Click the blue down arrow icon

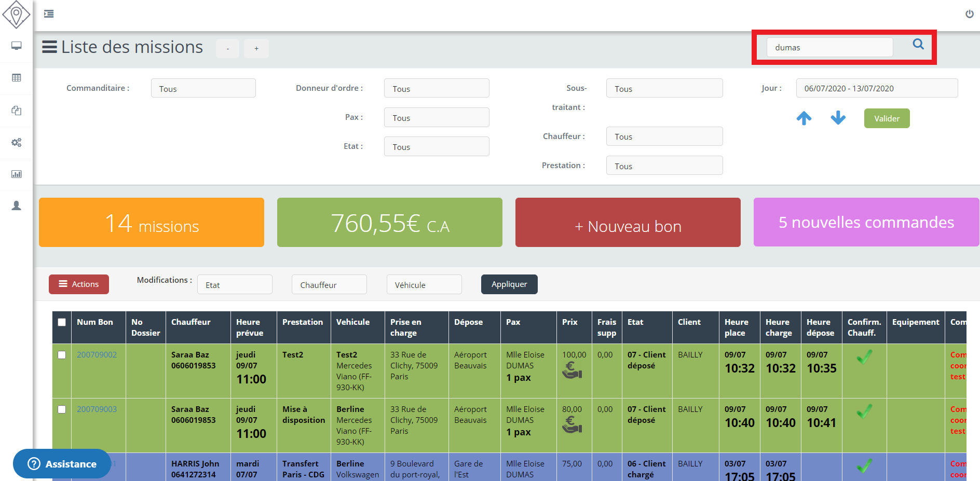tap(838, 118)
